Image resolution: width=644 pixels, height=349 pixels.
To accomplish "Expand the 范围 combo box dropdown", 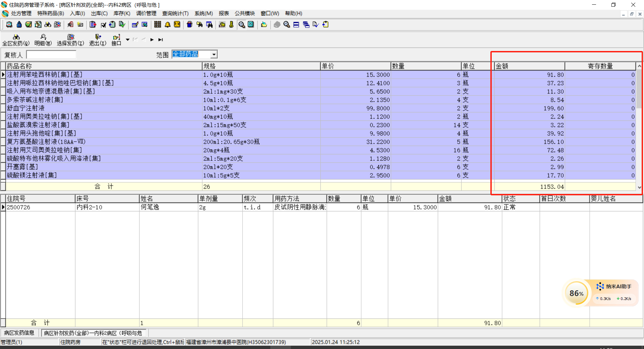I will click(x=214, y=54).
